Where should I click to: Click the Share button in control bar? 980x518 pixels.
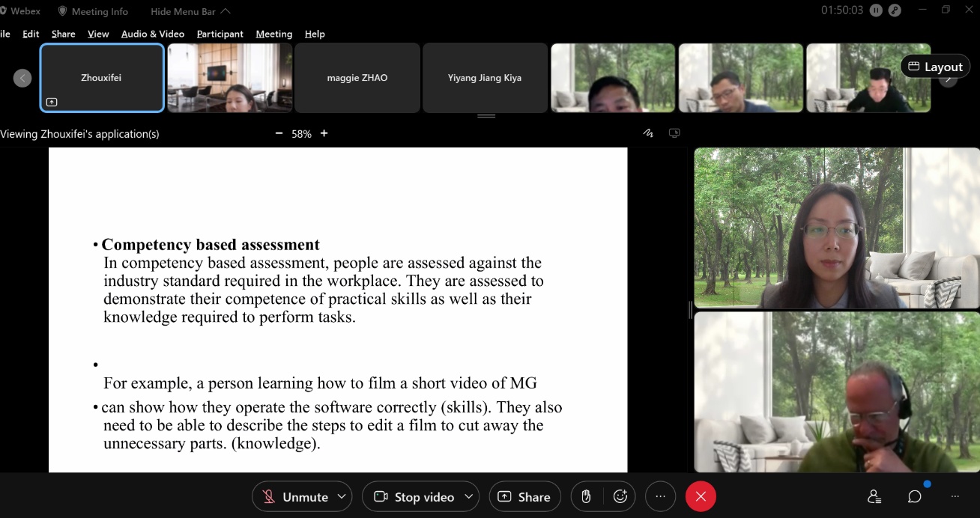click(524, 497)
